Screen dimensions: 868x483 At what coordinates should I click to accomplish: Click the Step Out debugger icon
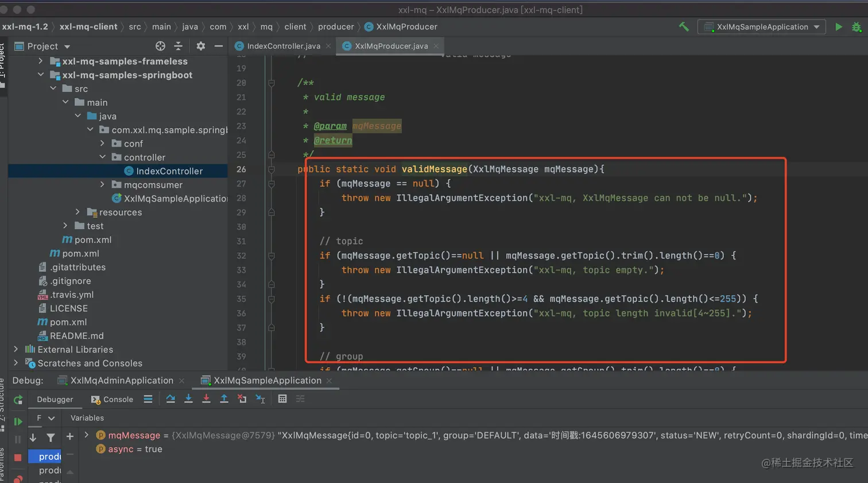[x=224, y=399]
